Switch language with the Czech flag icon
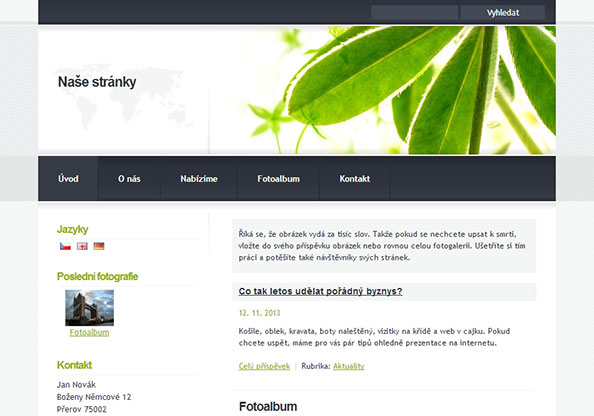The image size is (594, 416). [65, 246]
